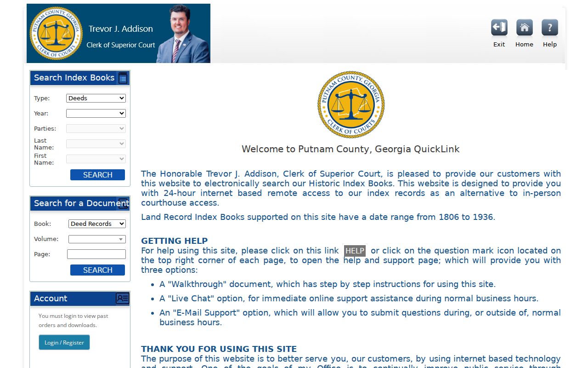Open the Book dropdown showing Deed Records
Image resolution: width=588 pixels, height=368 pixels.
click(97, 224)
